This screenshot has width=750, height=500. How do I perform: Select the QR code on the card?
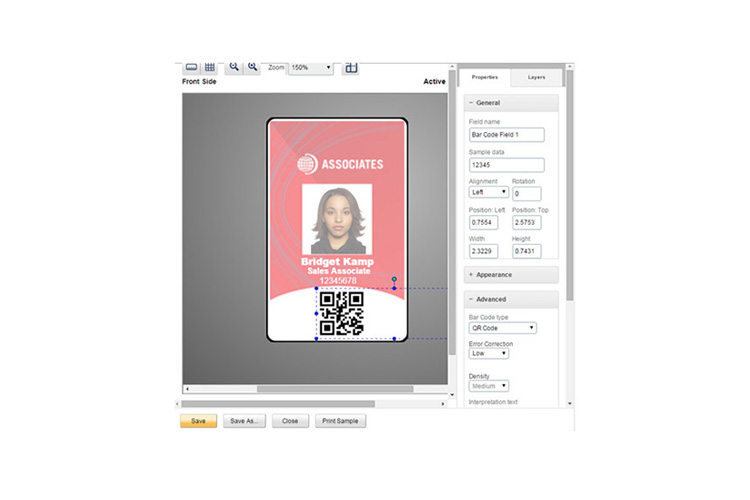click(x=342, y=313)
